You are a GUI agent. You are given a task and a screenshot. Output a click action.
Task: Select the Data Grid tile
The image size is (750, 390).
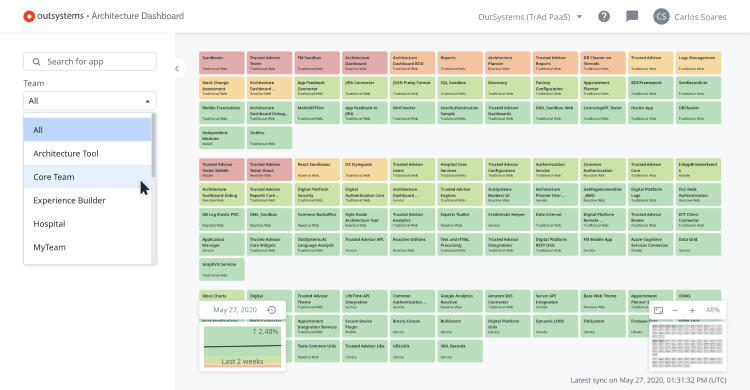pos(698,245)
